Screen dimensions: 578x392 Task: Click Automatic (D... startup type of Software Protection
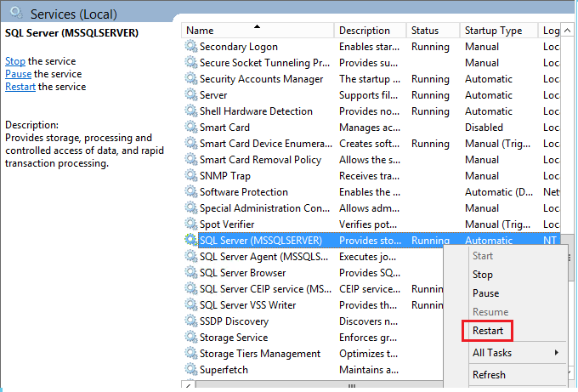point(498,192)
